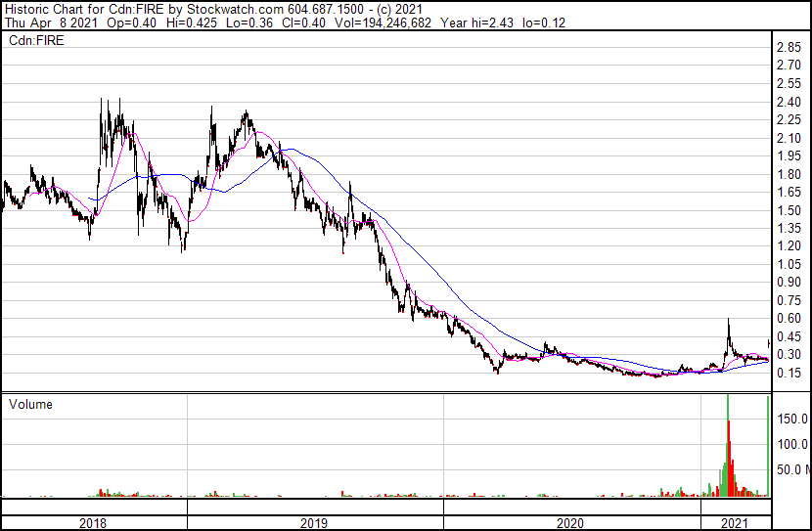Click the 'Cl=0.40' closing price text
This screenshot has width=812, height=531.
303,22
